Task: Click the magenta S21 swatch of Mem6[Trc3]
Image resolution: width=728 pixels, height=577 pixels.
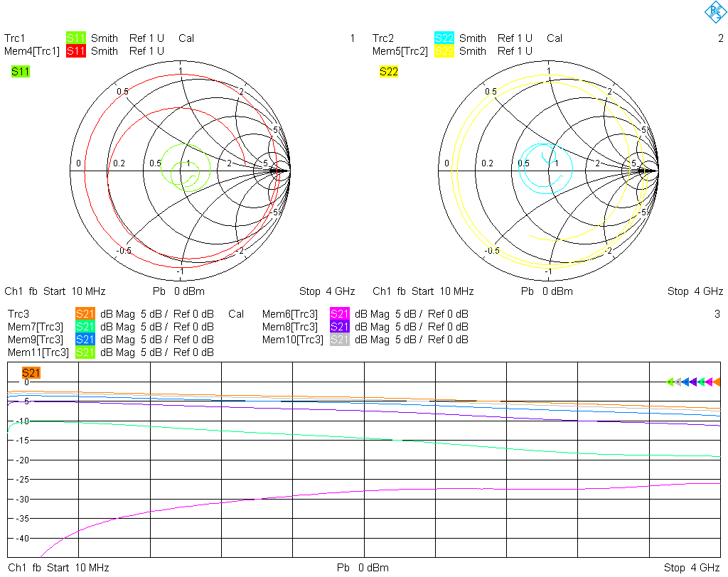Action: (x=339, y=314)
